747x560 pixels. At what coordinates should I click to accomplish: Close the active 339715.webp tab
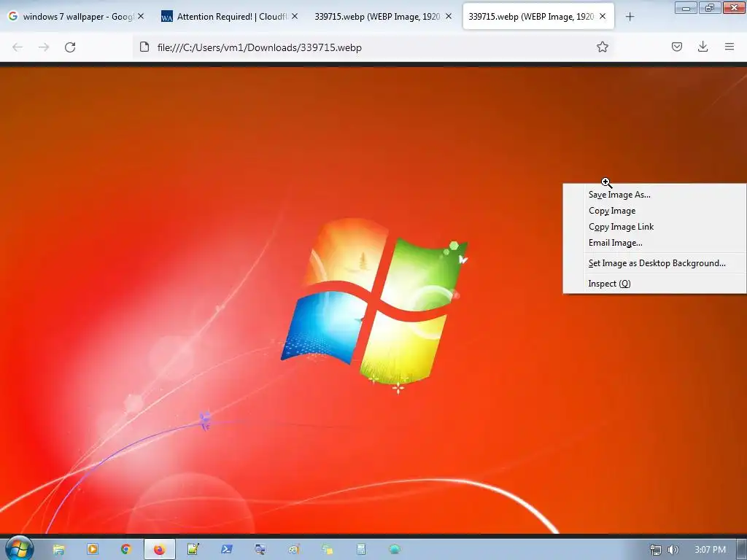pyautogui.click(x=603, y=16)
